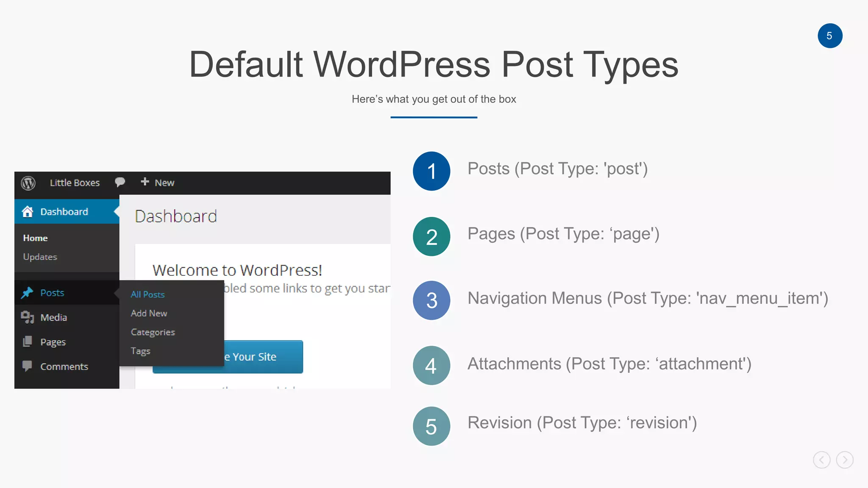Click the Welcome to WordPress! heading
868x488 pixels.
pyautogui.click(x=237, y=270)
